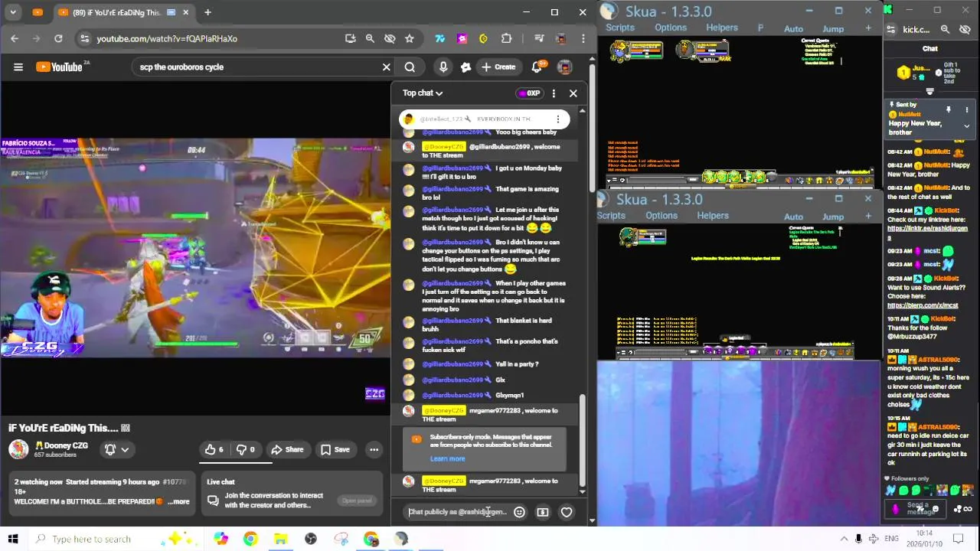Click the Chat header in Kick window
Viewport: 980px width, 551px height.
[929, 48]
